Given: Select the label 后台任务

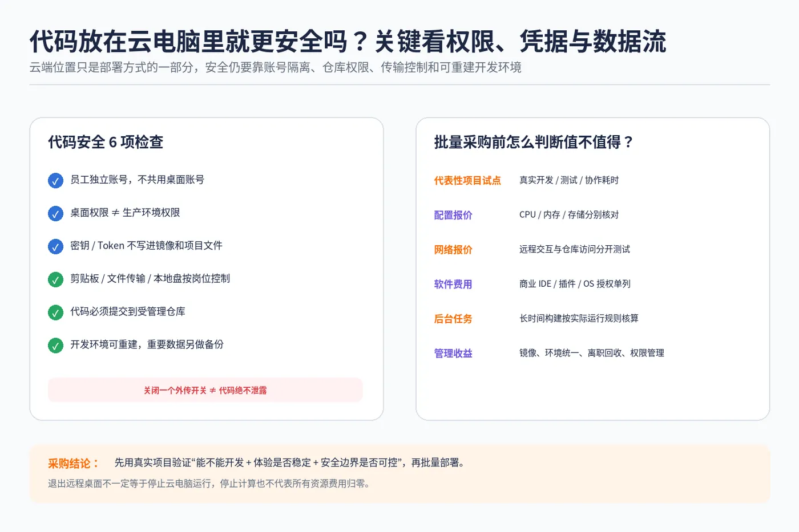Looking at the screenshot, I should tap(453, 319).
